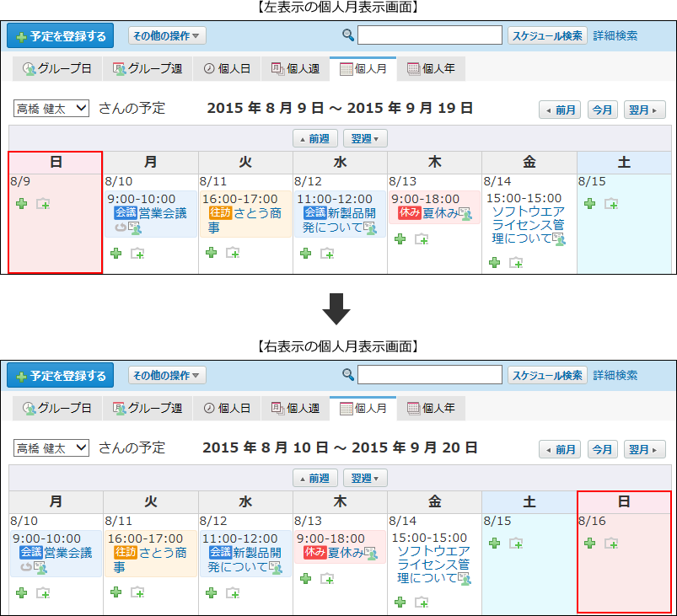
Task: Click repeat icon on 営業会議 in top calendar
Action: coord(121,227)
